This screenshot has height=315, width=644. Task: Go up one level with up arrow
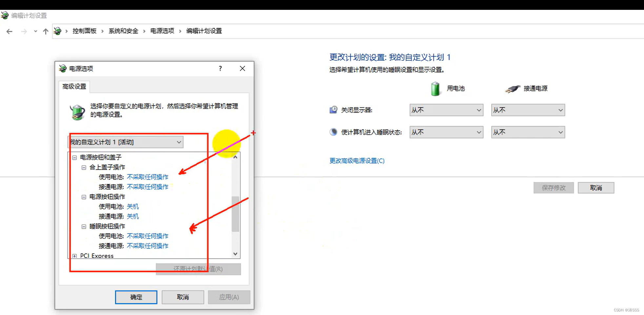click(46, 31)
